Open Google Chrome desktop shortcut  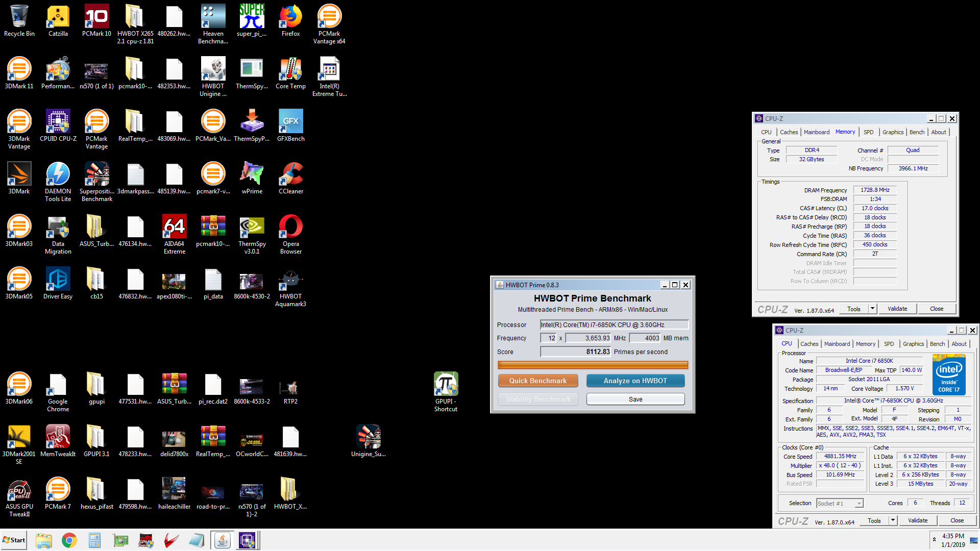pos(58,392)
